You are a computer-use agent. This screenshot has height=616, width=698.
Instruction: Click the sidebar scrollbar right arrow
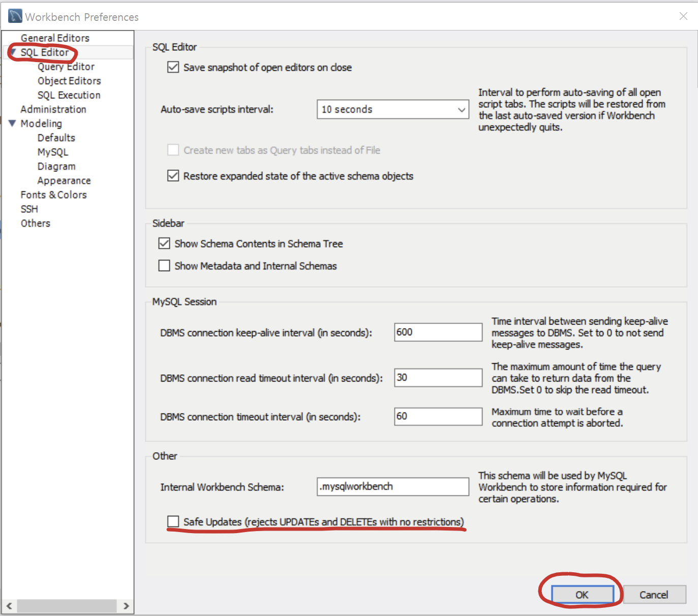(126, 606)
